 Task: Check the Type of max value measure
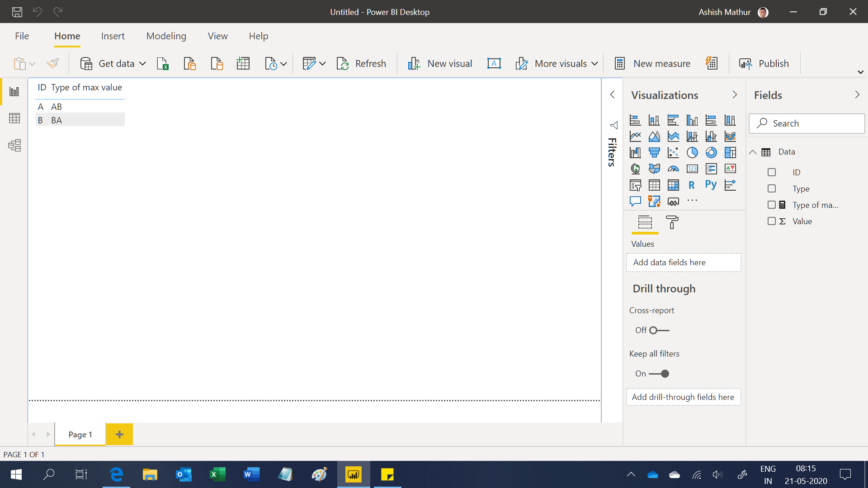(772, 205)
